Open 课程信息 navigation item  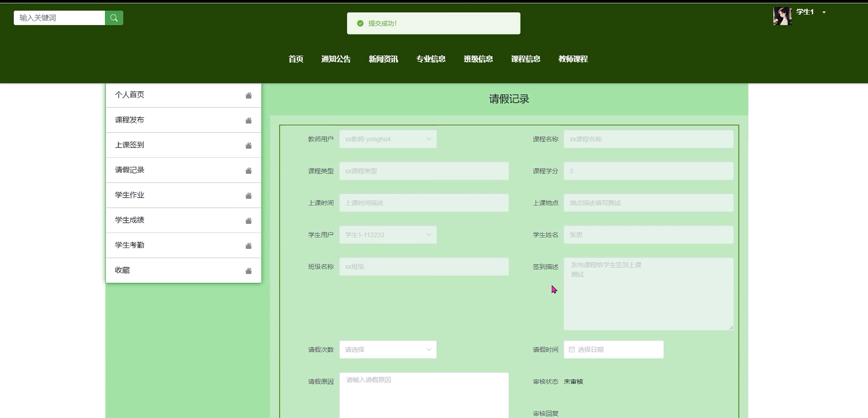coord(525,59)
